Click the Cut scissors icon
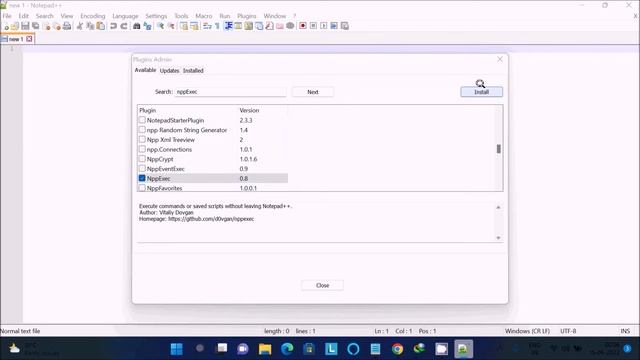 pos(80,26)
